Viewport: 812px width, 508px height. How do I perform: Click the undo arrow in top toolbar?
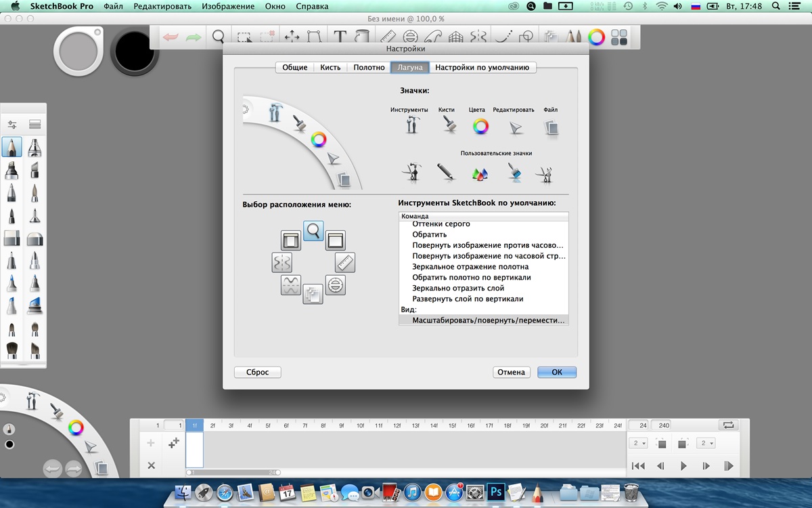coord(171,37)
